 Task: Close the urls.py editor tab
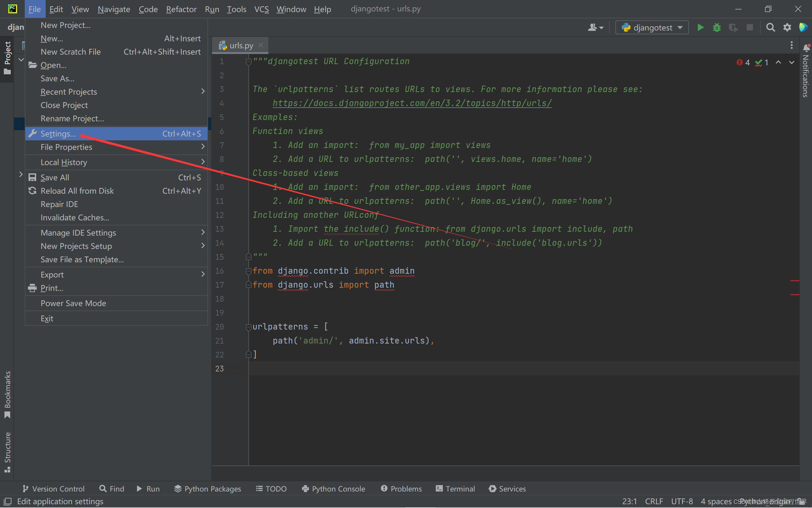(261, 45)
